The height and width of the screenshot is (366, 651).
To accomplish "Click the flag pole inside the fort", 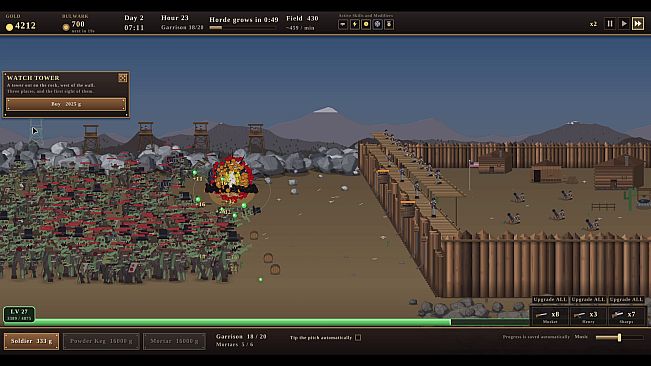I will click(x=470, y=175).
